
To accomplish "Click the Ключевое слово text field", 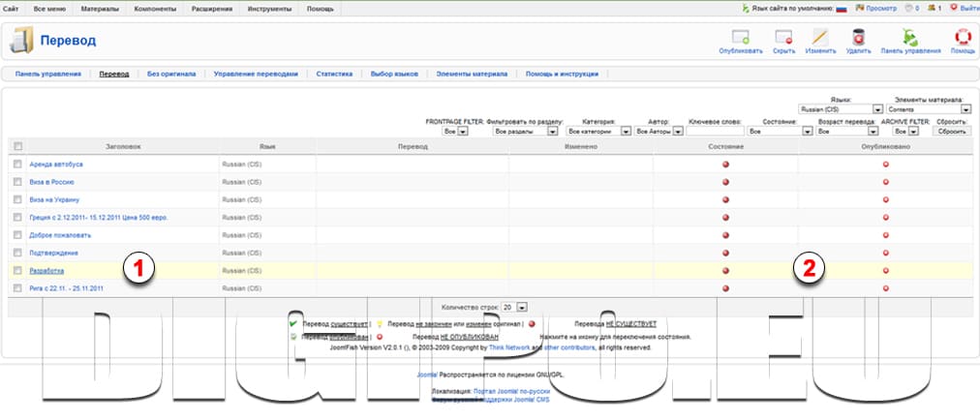I will [x=717, y=131].
